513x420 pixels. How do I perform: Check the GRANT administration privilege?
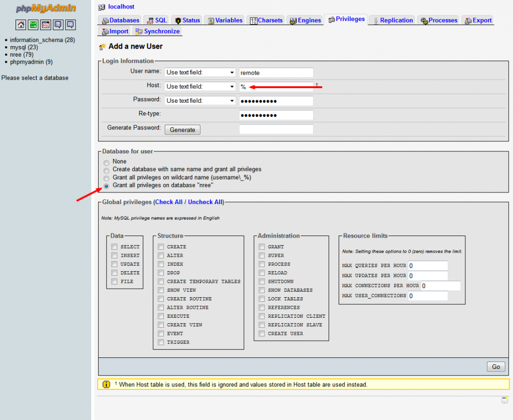click(x=262, y=247)
